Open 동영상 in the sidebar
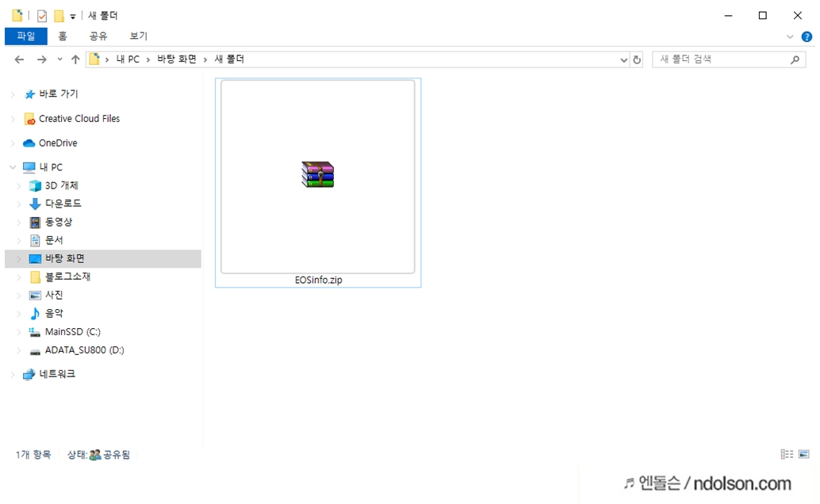The image size is (820, 504). pos(59,222)
